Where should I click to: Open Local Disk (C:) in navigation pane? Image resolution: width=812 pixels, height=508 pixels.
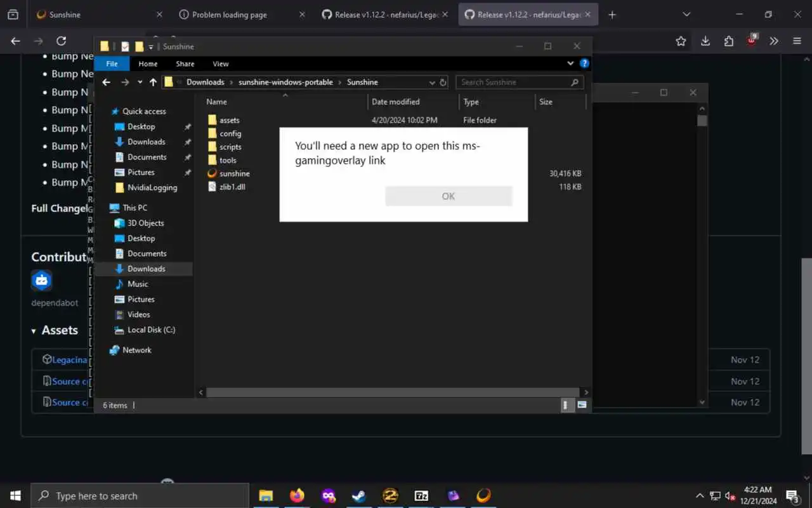click(151, 330)
